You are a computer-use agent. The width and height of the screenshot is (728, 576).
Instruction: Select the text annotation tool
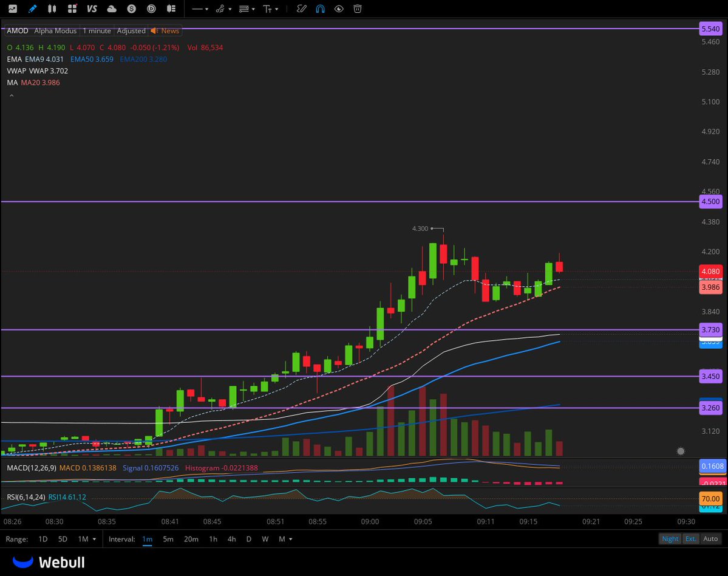267,9
